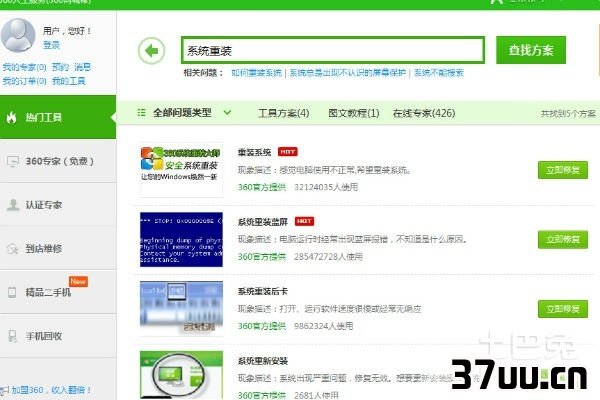Screen dimensions: 600x400
Task: Click the 登录 login link
Action: pos(51,45)
